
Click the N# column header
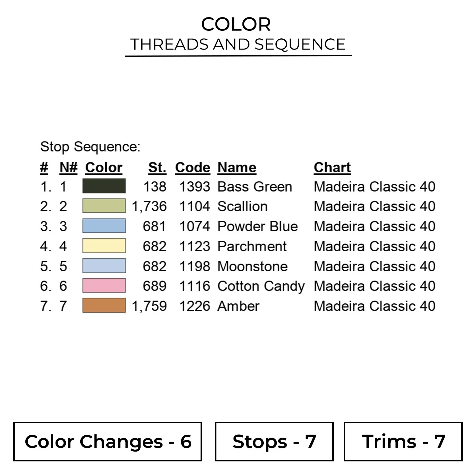pyautogui.click(x=69, y=168)
